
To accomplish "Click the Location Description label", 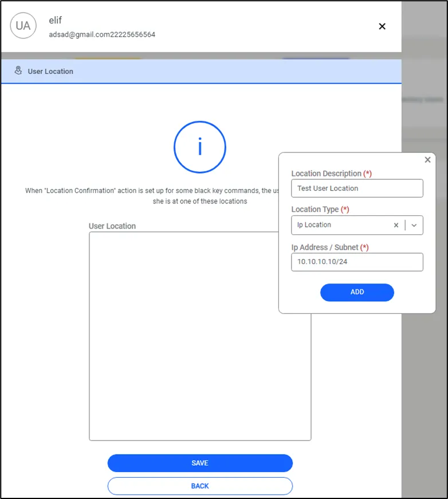I will coord(331,174).
